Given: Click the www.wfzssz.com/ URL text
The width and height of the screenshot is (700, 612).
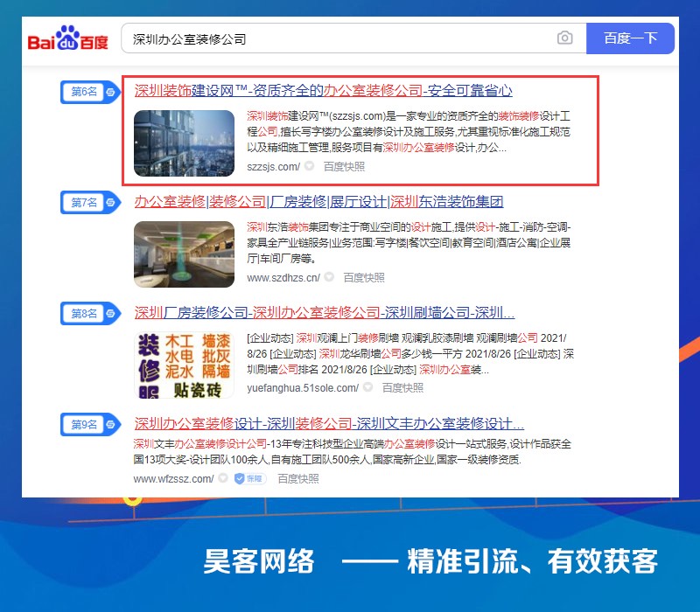Looking at the screenshot, I should (173, 479).
